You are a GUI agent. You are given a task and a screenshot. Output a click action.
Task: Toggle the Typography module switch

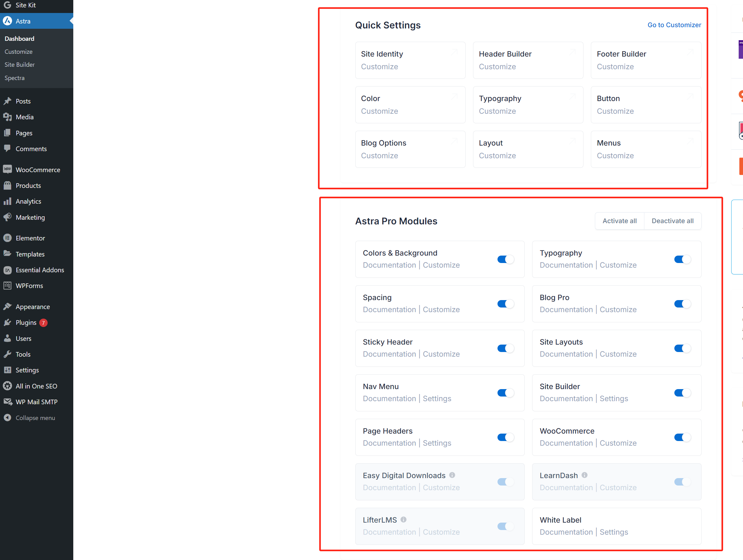tap(682, 259)
